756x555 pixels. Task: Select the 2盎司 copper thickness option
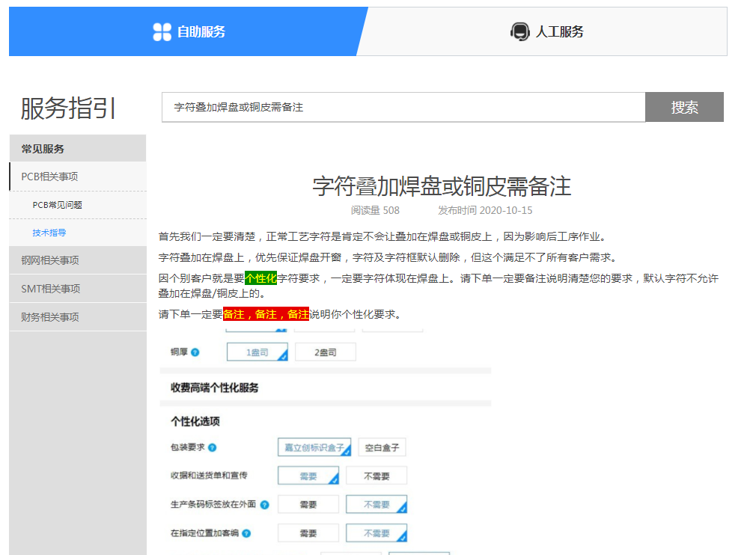(325, 352)
